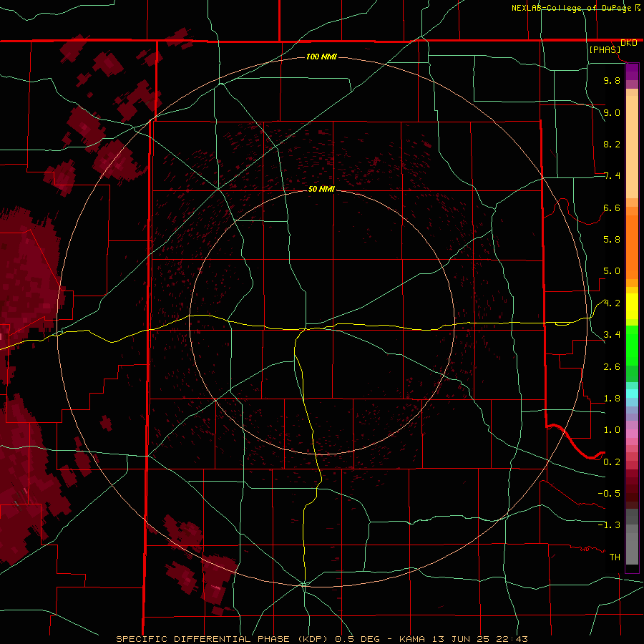Click the 2.6 legend value
The width and height of the screenshot is (644, 644).
point(612,367)
